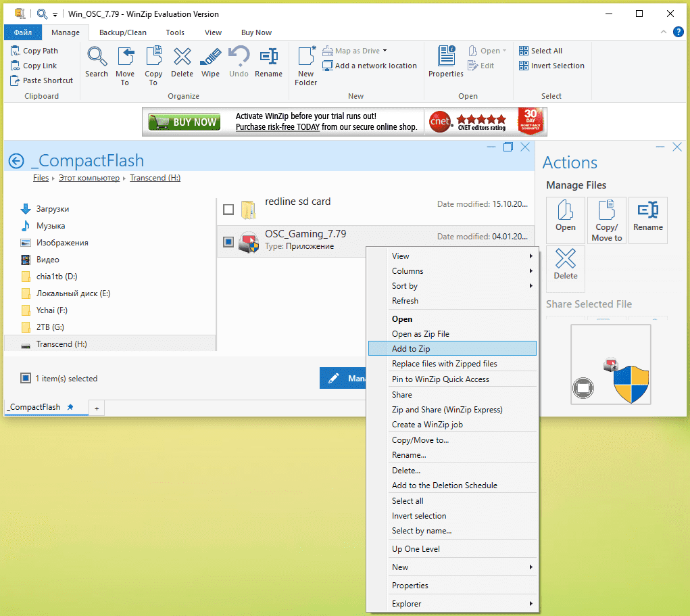Screen dimensions: 690x616
Task: Choose Zip and Share (WinZip Express)
Action: tap(452, 410)
